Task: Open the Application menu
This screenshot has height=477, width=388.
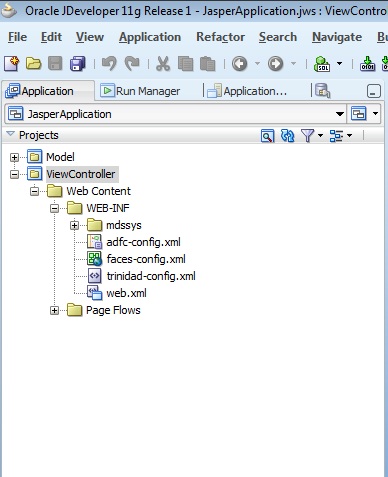Action: tap(150, 37)
